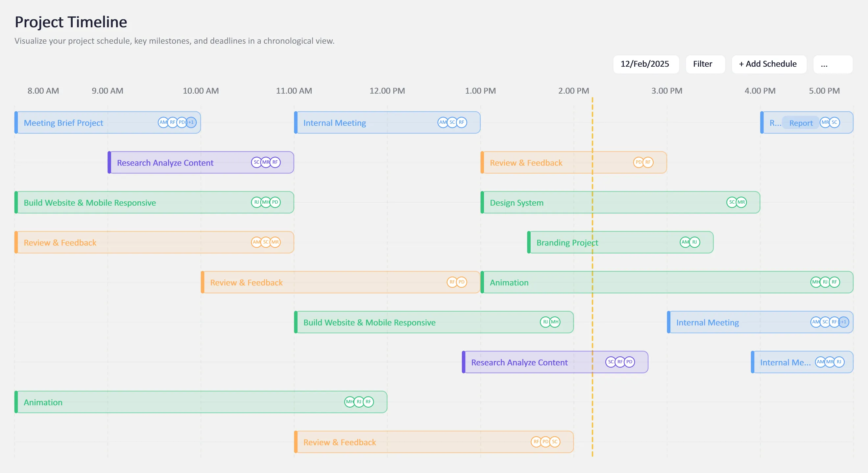Click RJ avatar on 11 AM Build Website bar
This screenshot has width=868, height=473.
tap(545, 322)
